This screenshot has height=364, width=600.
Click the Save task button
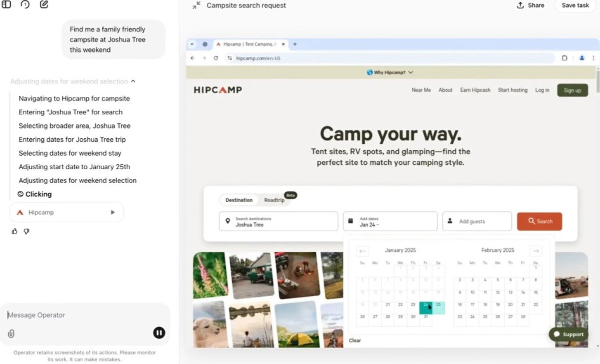click(575, 5)
